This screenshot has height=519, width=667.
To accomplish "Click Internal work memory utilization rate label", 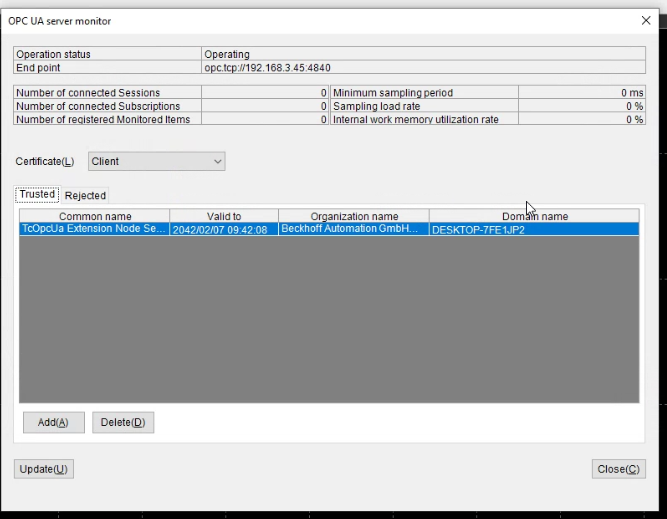I will click(416, 120).
